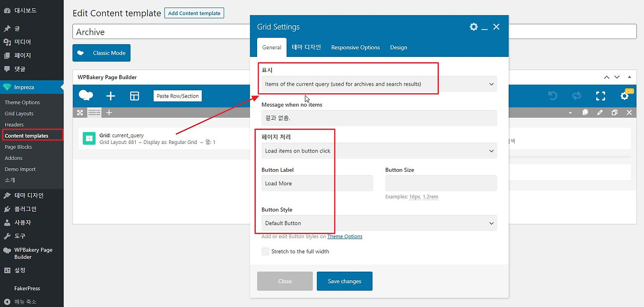This screenshot has height=307, width=644.
Task: Change the row column layout icon
Action: click(x=95, y=113)
